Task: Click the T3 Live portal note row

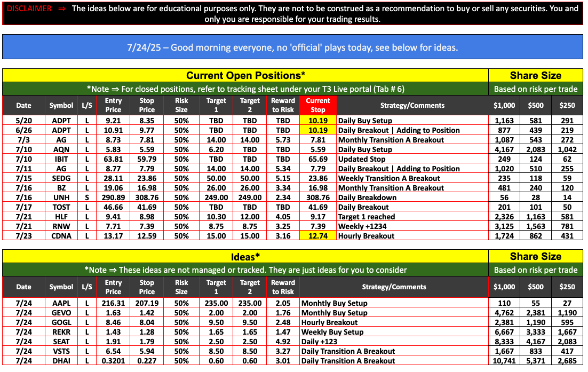Action: point(245,89)
